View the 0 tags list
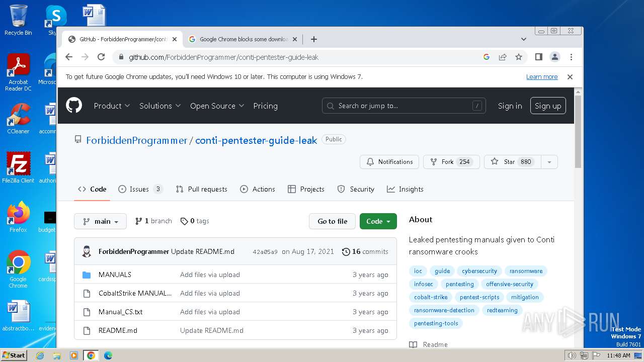Viewport: 644px width, 362px height. pyautogui.click(x=195, y=221)
